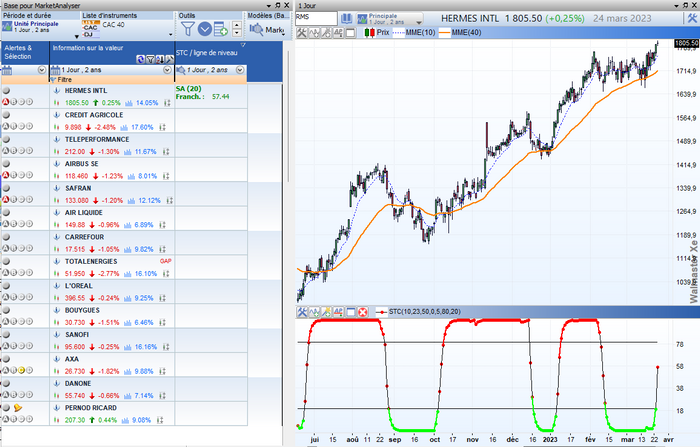Click the filter funnel icon in Outils
Image resolution: width=700 pixels, height=447 pixels.
187,28
